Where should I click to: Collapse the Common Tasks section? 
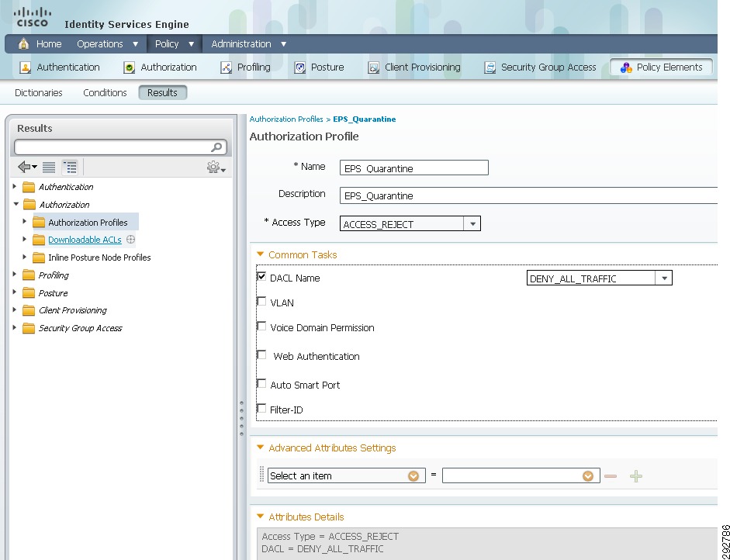pos(261,254)
